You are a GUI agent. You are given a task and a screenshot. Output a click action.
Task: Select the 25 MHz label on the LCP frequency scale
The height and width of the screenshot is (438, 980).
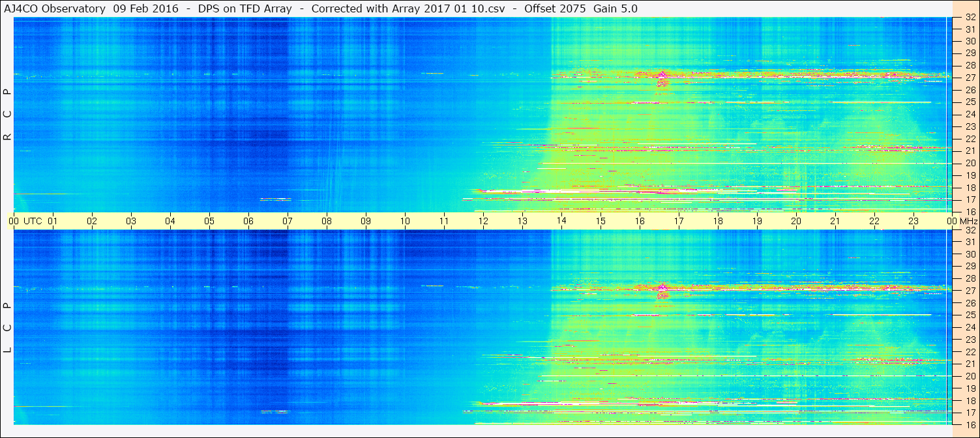[970, 315]
